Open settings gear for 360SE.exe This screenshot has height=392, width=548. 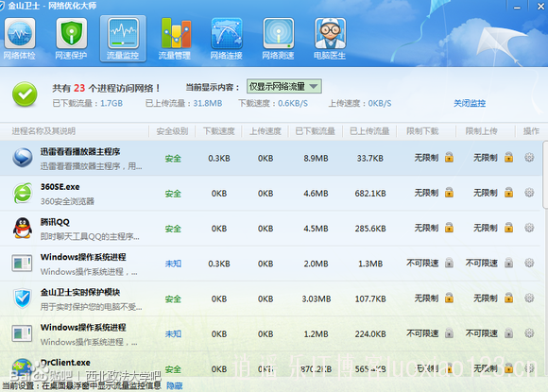point(529,193)
